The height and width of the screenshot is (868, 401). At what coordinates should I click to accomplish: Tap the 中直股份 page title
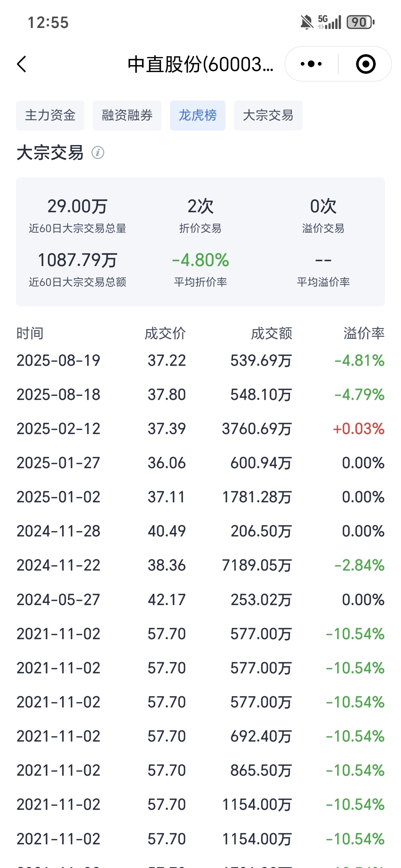200,64
